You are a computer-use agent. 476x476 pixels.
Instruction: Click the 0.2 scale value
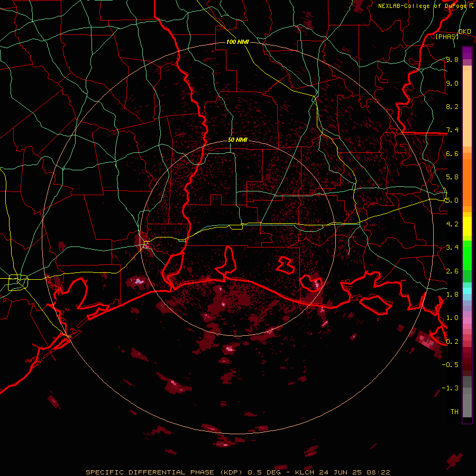452,342
